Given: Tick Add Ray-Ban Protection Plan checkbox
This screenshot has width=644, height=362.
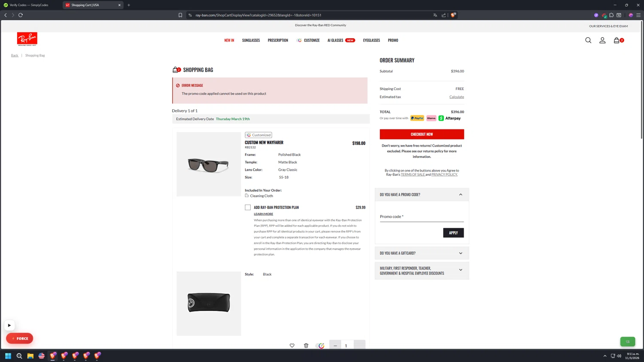Looking at the screenshot, I should 248,208.
